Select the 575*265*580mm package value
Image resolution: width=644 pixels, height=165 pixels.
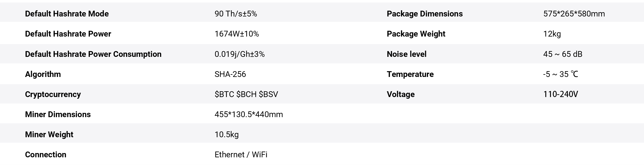click(574, 14)
